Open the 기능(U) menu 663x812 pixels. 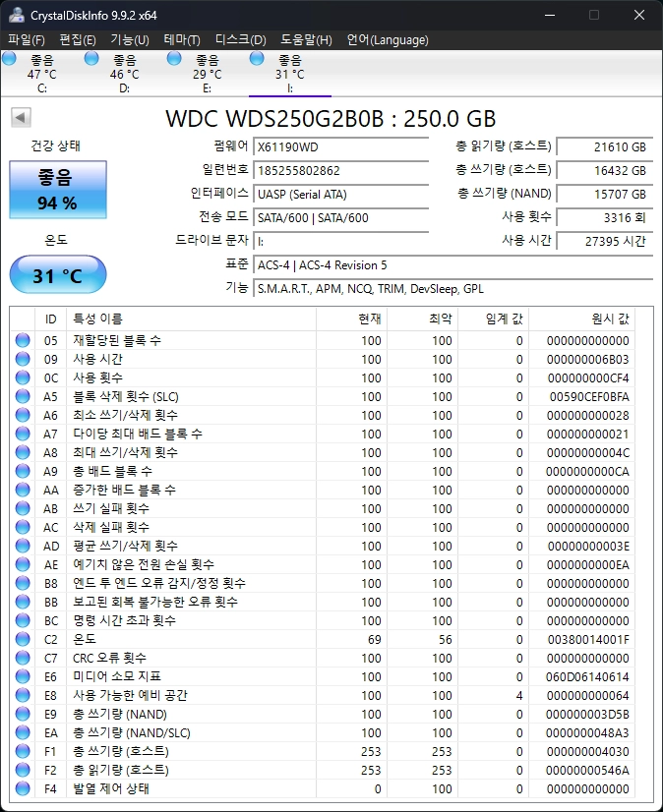pos(130,40)
